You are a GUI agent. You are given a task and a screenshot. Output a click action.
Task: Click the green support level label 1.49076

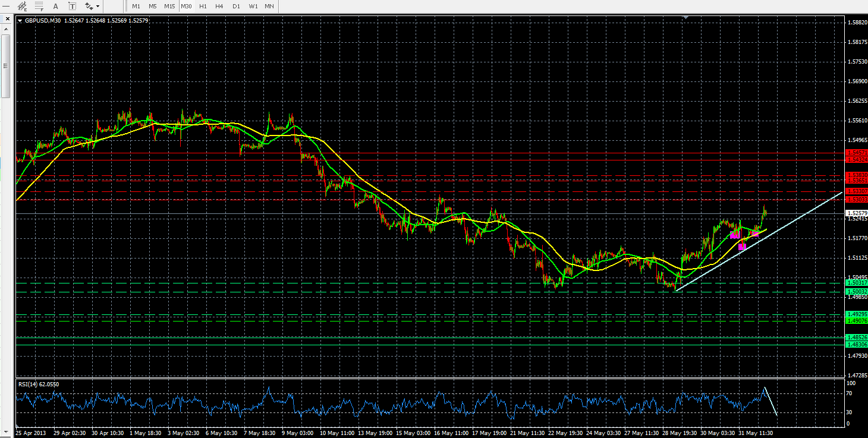coord(856,321)
